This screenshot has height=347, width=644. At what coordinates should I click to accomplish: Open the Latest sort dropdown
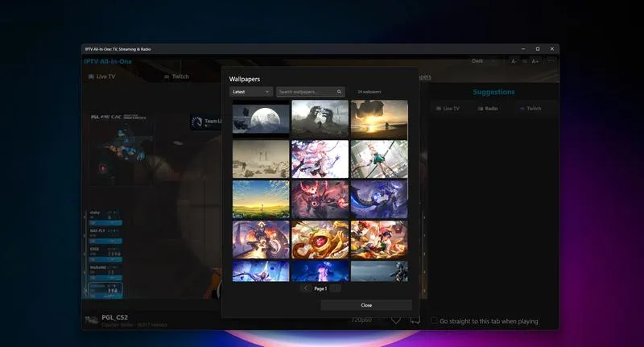pos(251,92)
